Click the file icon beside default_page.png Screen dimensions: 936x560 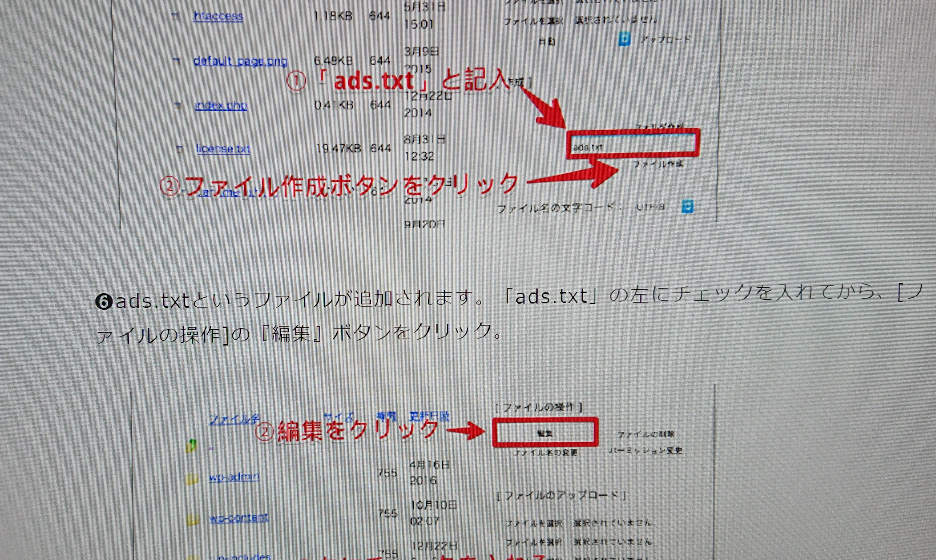176,61
